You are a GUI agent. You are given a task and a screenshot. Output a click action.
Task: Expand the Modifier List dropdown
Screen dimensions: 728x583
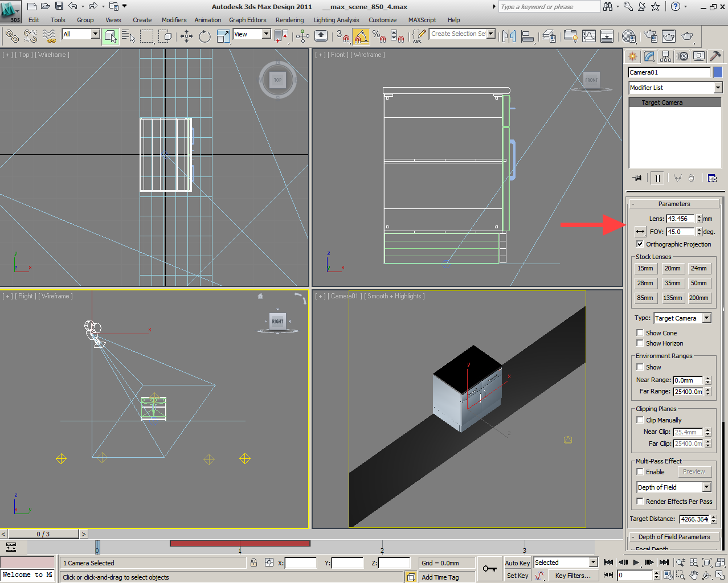675,88
